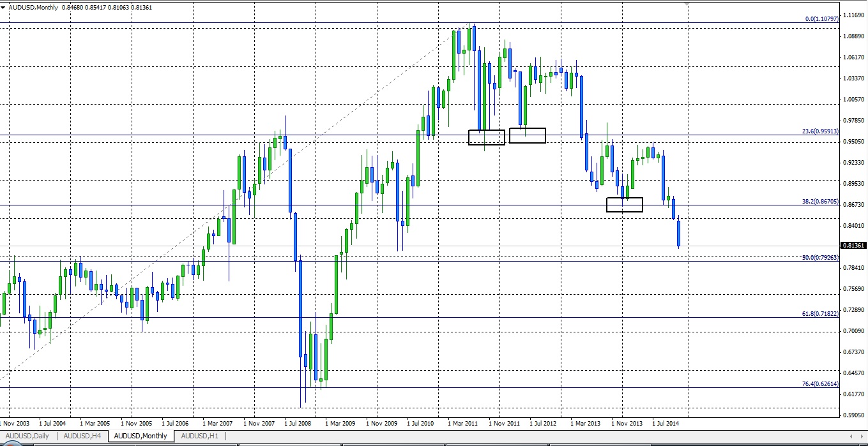868x446 pixels.
Task: Open the AUDUSD,H1 chart tab
Action: point(200,436)
